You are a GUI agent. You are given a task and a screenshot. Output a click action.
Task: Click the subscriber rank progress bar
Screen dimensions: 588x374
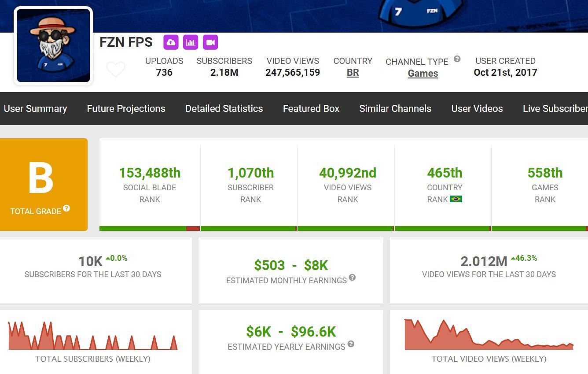pos(249,228)
